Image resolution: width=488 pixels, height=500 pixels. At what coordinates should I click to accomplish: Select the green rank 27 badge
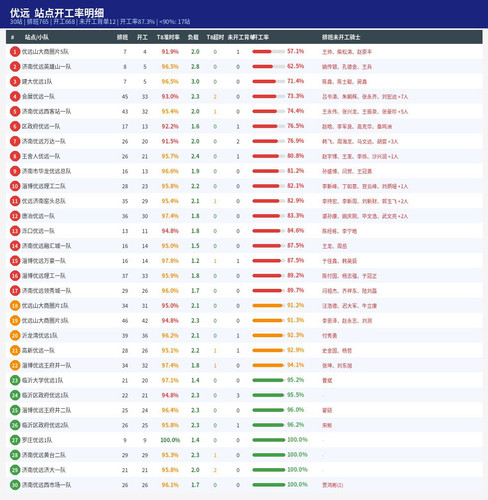point(15,440)
